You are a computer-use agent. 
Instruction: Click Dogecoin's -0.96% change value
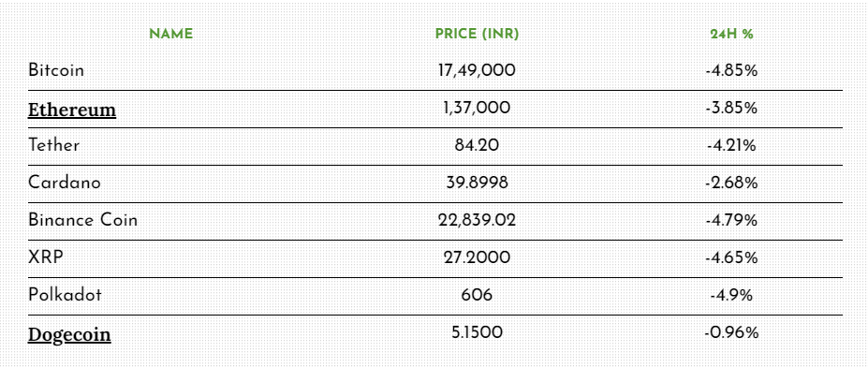tap(731, 332)
